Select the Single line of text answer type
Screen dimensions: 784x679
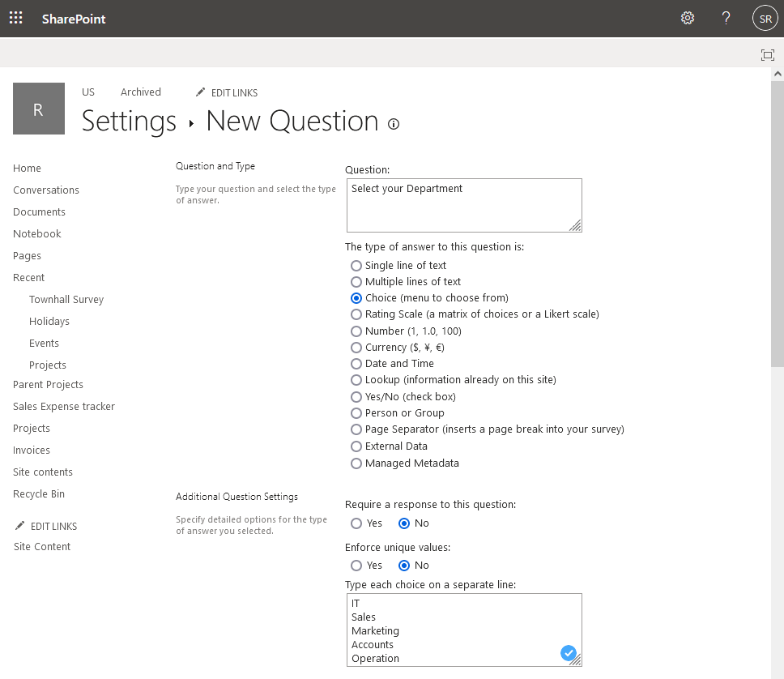[356, 266]
